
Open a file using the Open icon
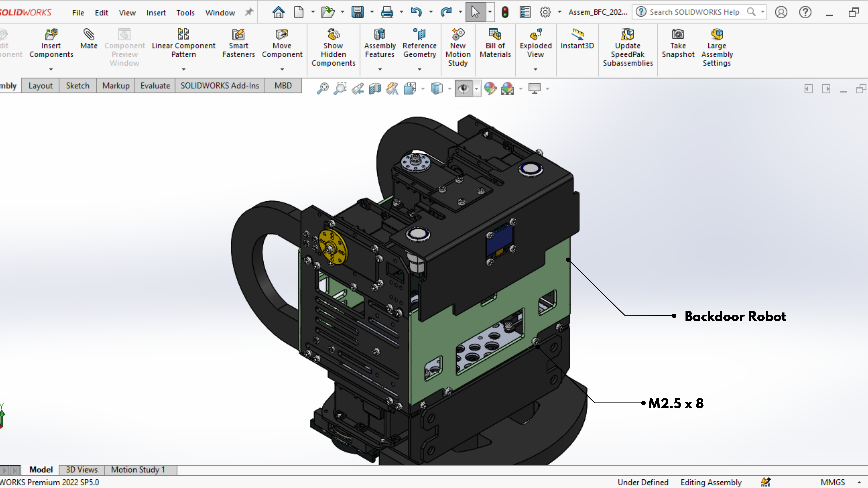click(x=328, y=12)
